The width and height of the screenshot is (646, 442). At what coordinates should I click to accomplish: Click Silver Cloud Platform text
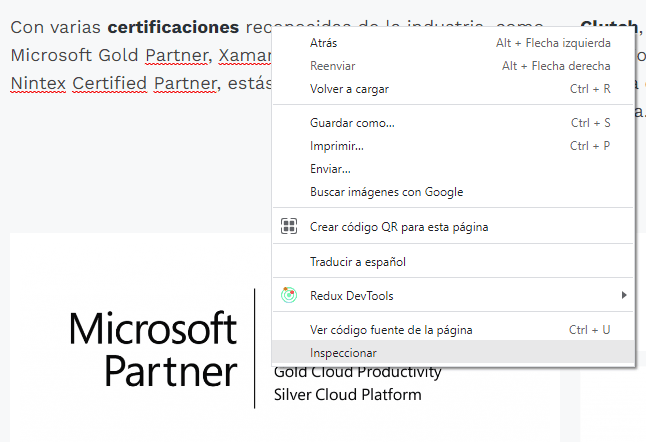pyautogui.click(x=348, y=395)
